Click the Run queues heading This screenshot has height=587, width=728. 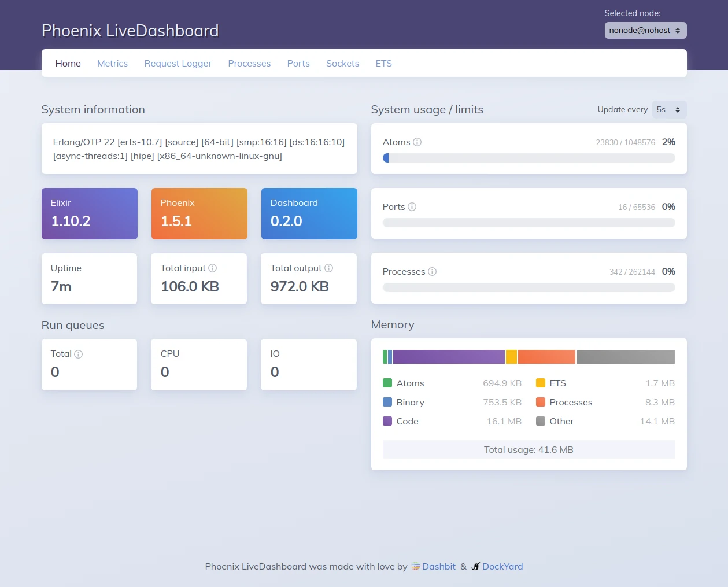pyautogui.click(x=73, y=326)
